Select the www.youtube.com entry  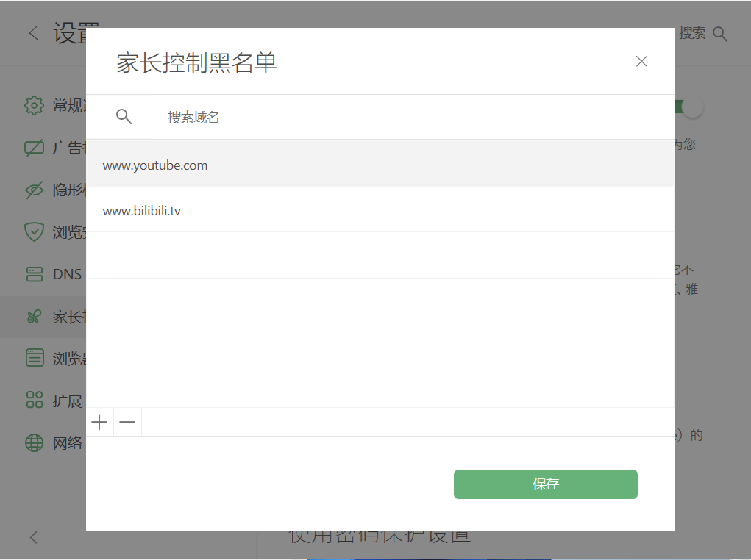pos(380,164)
